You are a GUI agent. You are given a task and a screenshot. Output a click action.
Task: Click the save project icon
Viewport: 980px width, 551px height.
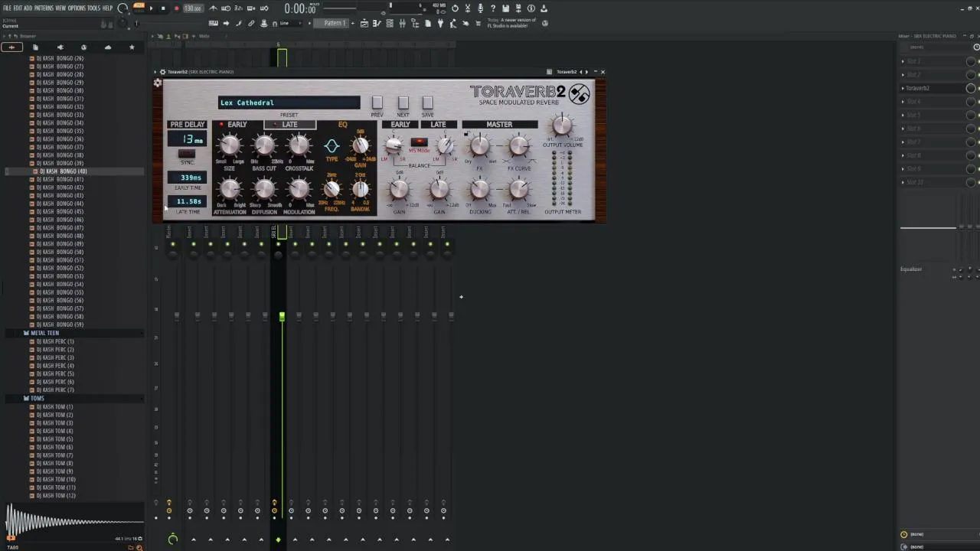click(x=505, y=8)
